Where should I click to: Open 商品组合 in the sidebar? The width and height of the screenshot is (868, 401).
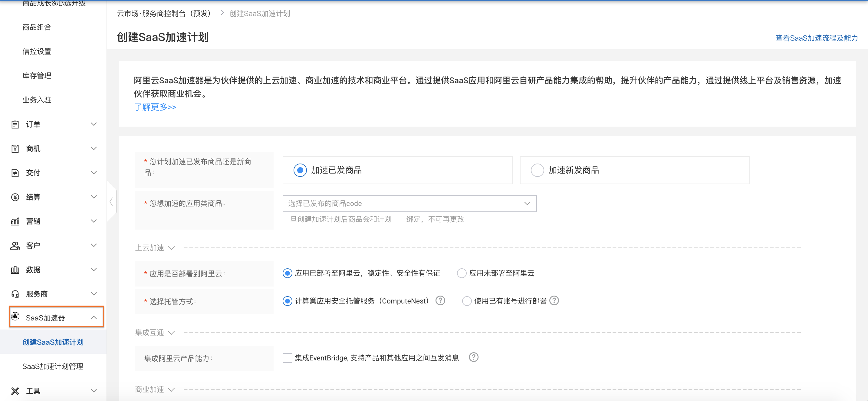coord(37,27)
